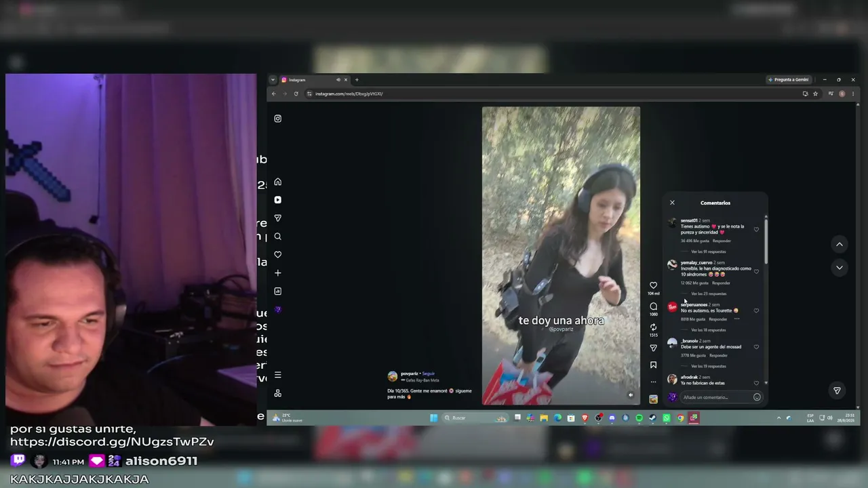Open profile avatar in Instagram sidebar

277,310
